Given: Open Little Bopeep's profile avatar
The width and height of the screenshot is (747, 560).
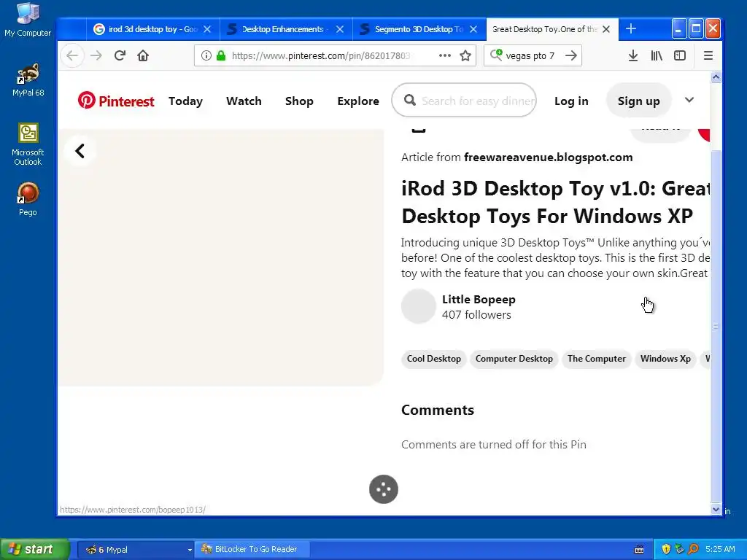Looking at the screenshot, I should click(x=418, y=306).
